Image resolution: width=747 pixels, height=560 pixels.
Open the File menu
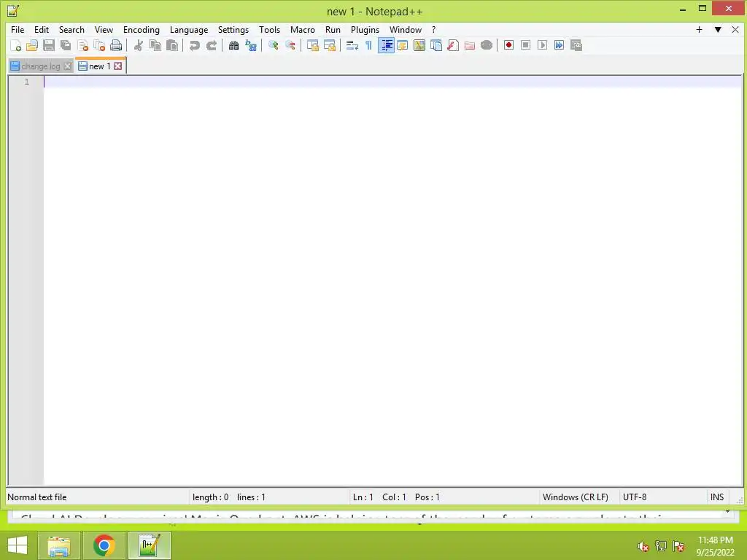(x=18, y=29)
